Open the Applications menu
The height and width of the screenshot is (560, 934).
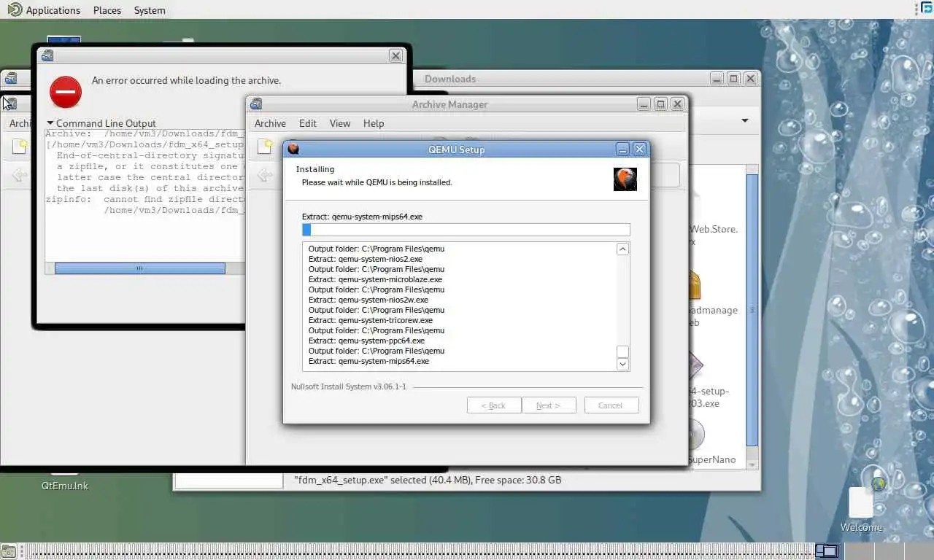pyautogui.click(x=53, y=10)
